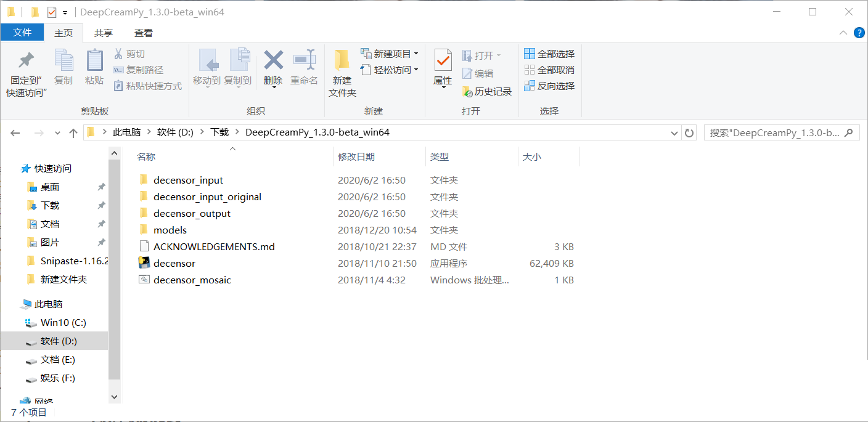
Task: Click the refresh button by address bar
Action: (689, 132)
